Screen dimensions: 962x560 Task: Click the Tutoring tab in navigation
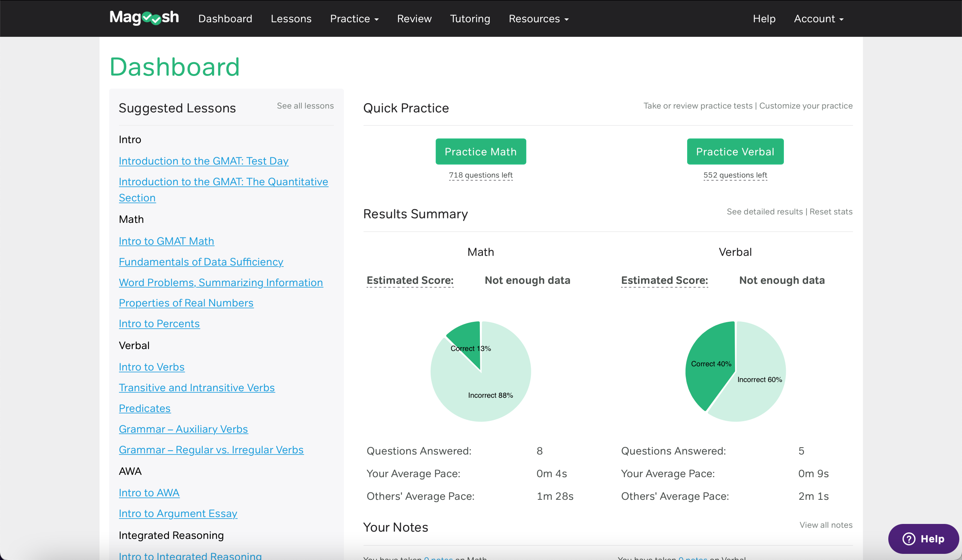(469, 19)
